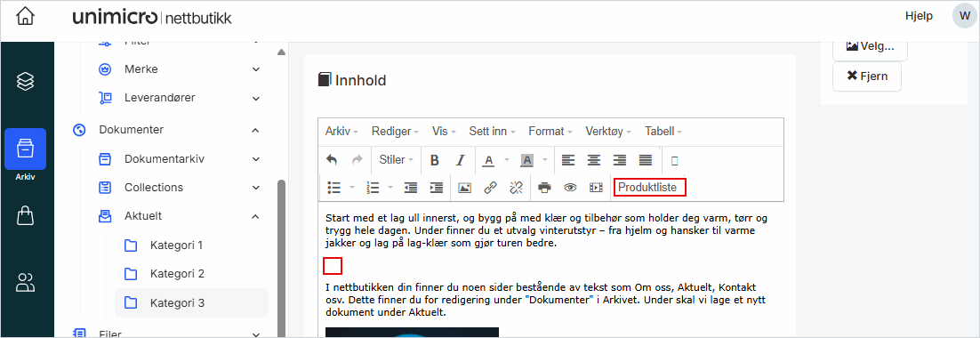The height and width of the screenshot is (338, 980).
Task: Align text right
Action: [x=619, y=161]
